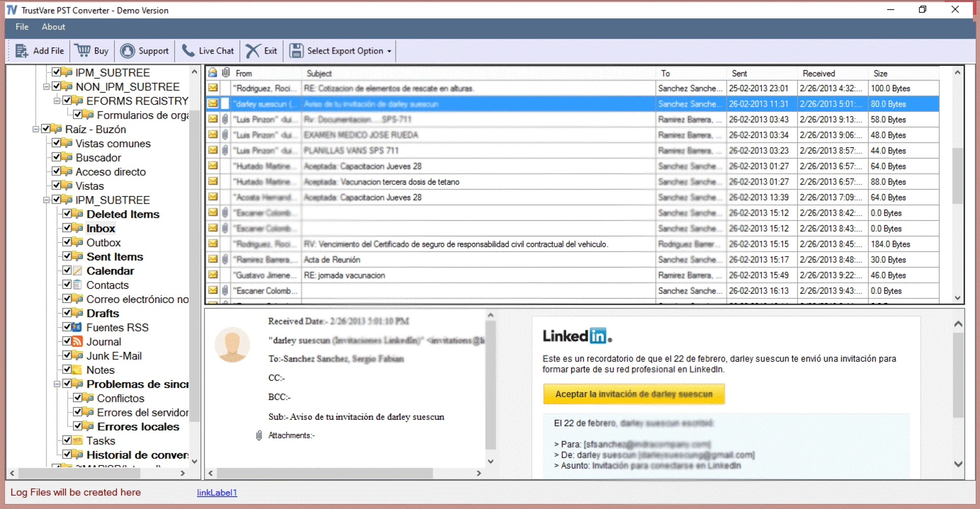980x509 pixels.
Task: Click the Select Export Option disk icon
Action: coord(297,50)
